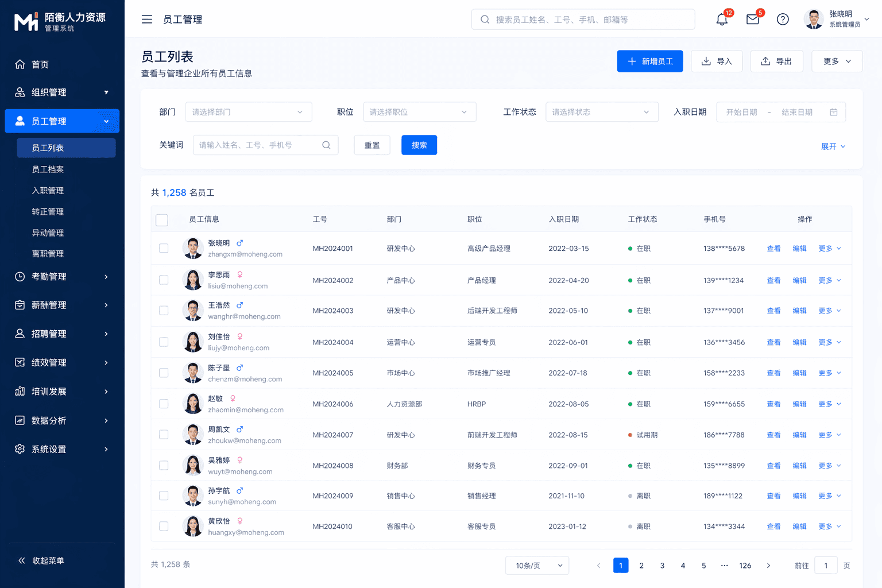Open the 更多 dropdown button in header
This screenshot has width=882, height=588.
click(x=837, y=61)
